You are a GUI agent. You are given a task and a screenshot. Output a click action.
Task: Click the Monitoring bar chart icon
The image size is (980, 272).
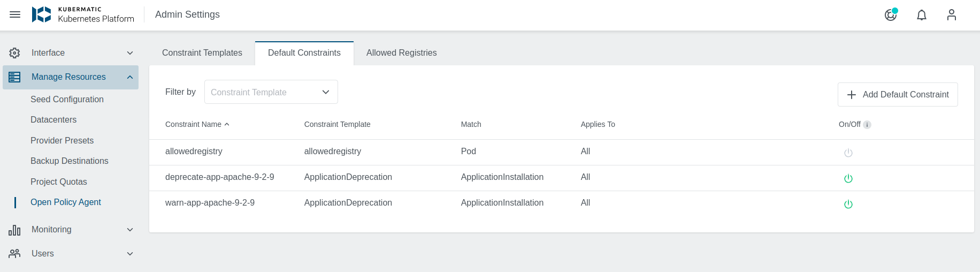pos(14,230)
